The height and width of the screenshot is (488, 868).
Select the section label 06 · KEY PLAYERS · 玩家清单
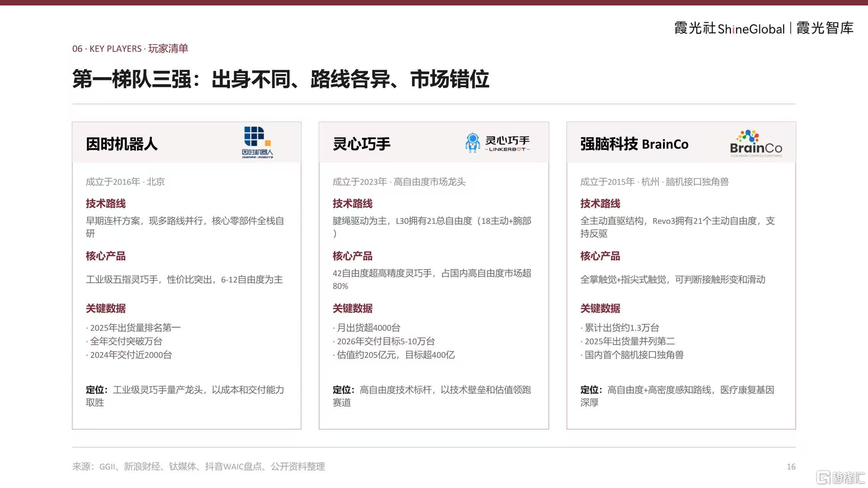click(130, 49)
